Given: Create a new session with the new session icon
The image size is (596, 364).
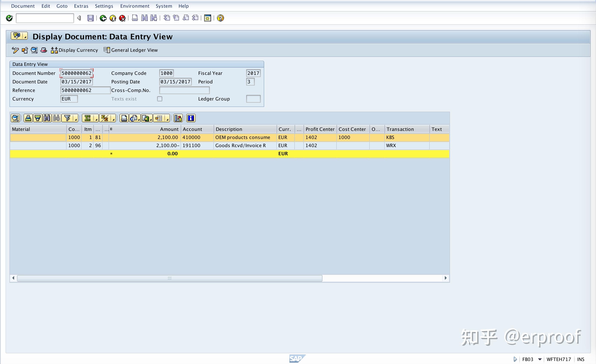Looking at the screenshot, I should coord(207,18).
